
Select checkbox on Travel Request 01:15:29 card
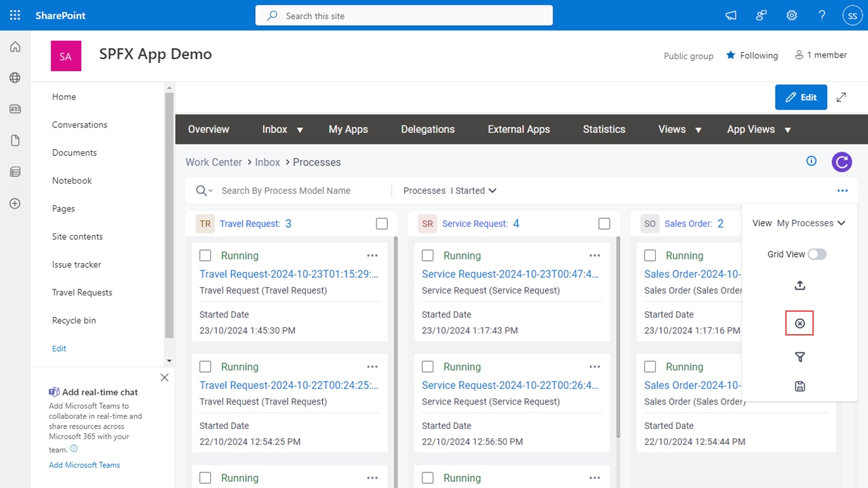coord(205,256)
